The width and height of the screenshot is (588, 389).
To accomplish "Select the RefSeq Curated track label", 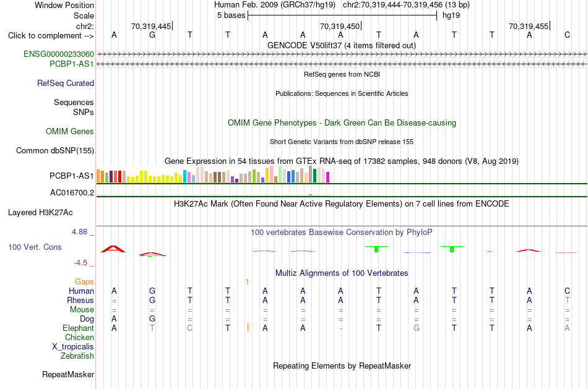I will 66,83.
